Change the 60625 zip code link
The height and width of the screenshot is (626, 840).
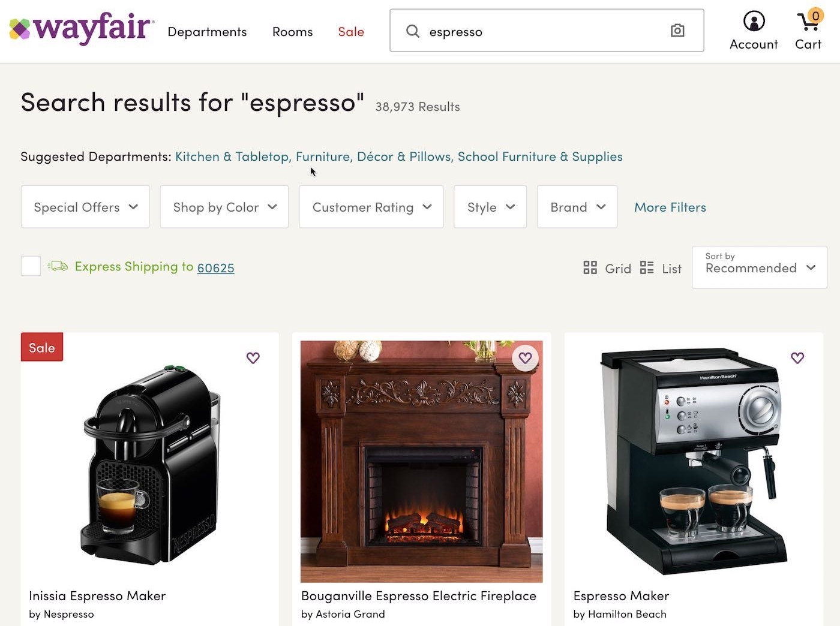[x=215, y=267]
